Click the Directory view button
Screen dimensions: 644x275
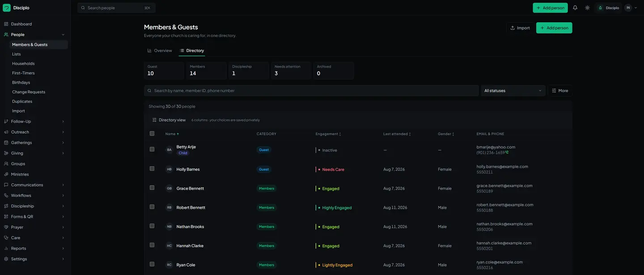coord(169,120)
